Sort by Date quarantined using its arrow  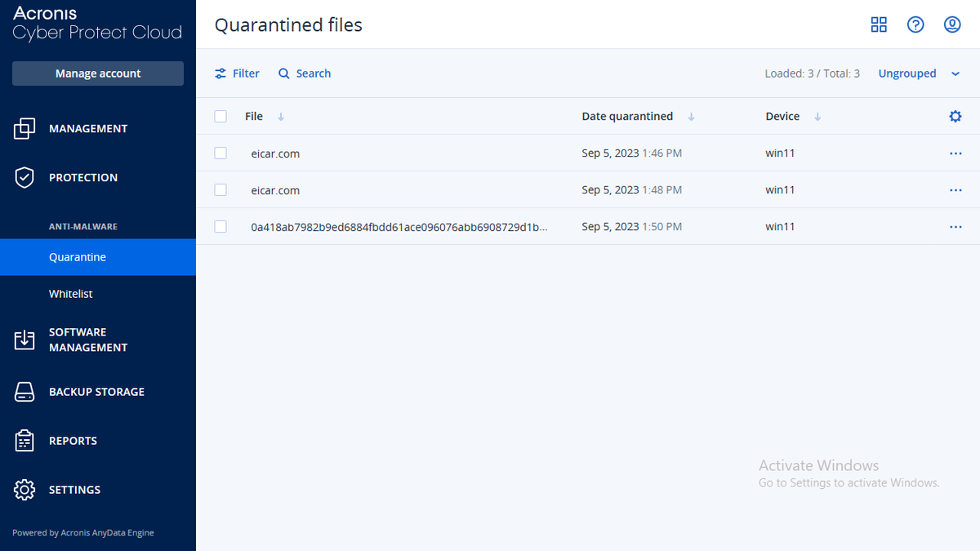[x=691, y=116]
